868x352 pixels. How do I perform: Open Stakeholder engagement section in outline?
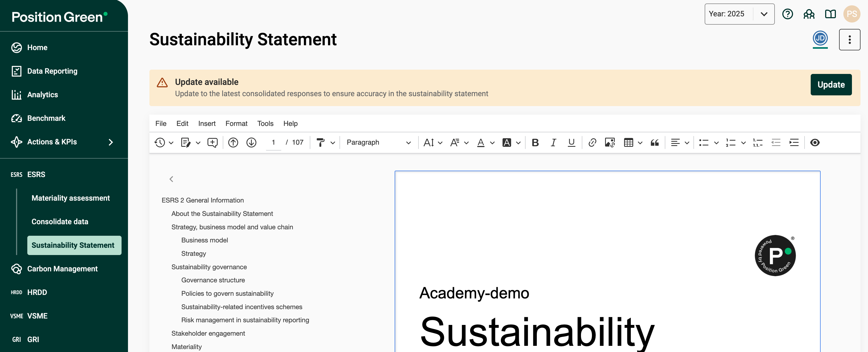click(x=208, y=334)
